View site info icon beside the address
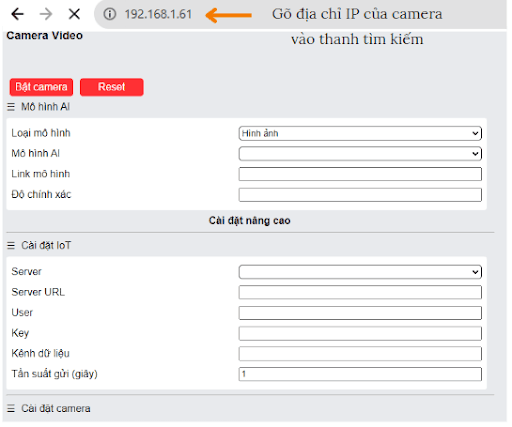512x427 pixels. click(x=109, y=14)
